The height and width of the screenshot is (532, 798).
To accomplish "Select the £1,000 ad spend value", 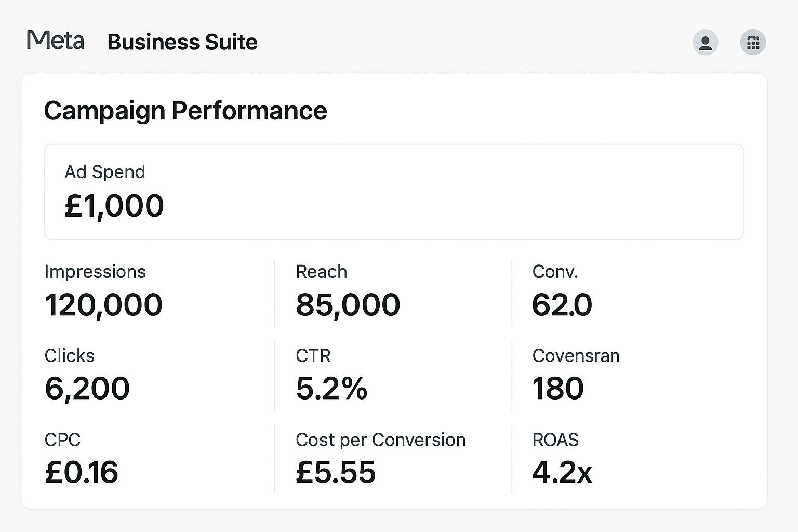I will click(x=114, y=206).
